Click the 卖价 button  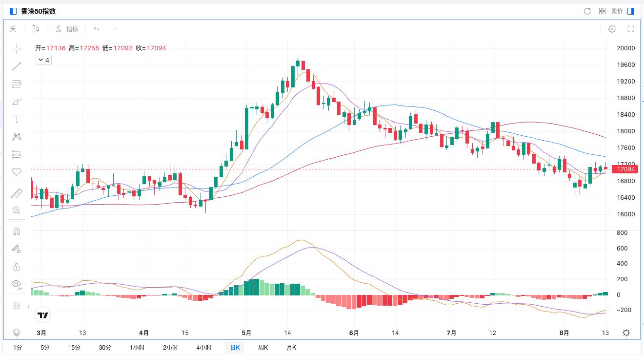[617, 11]
